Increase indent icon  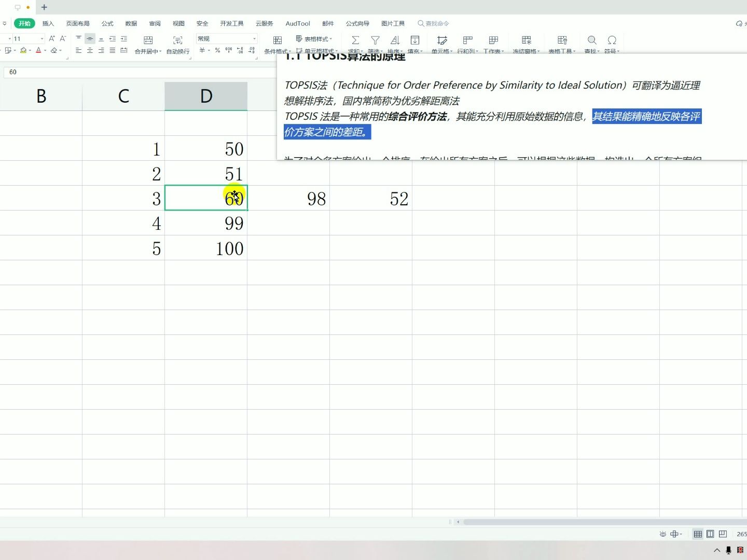pyautogui.click(x=124, y=38)
